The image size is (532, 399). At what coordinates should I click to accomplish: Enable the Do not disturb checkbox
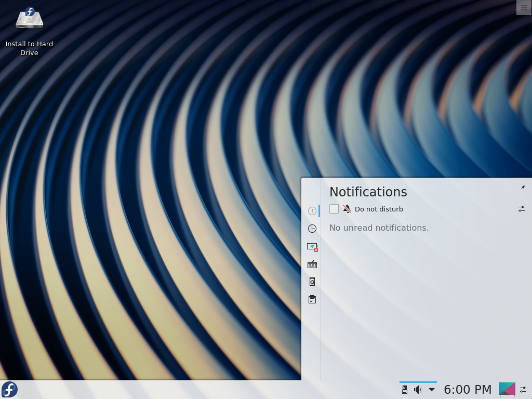[x=334, y=209]
